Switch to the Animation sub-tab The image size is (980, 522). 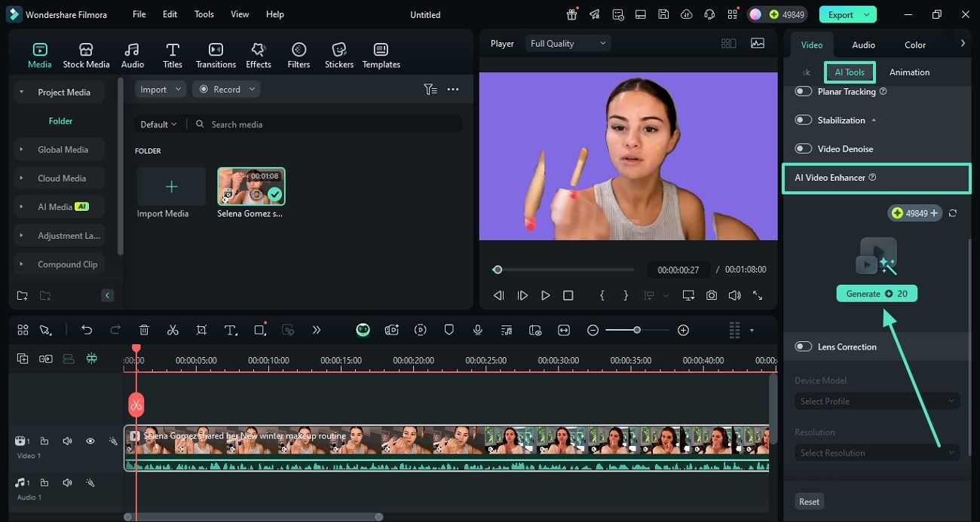tap(909, 72)
